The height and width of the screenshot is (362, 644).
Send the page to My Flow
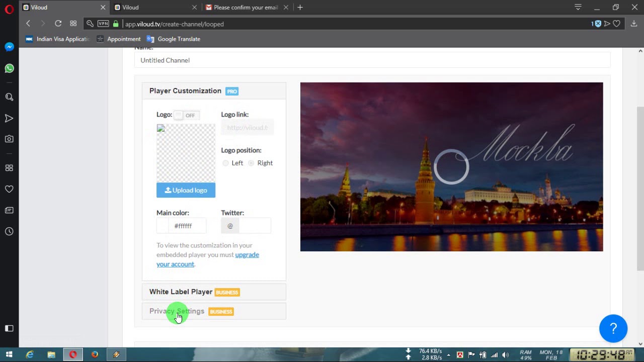[x=607, y=24]
